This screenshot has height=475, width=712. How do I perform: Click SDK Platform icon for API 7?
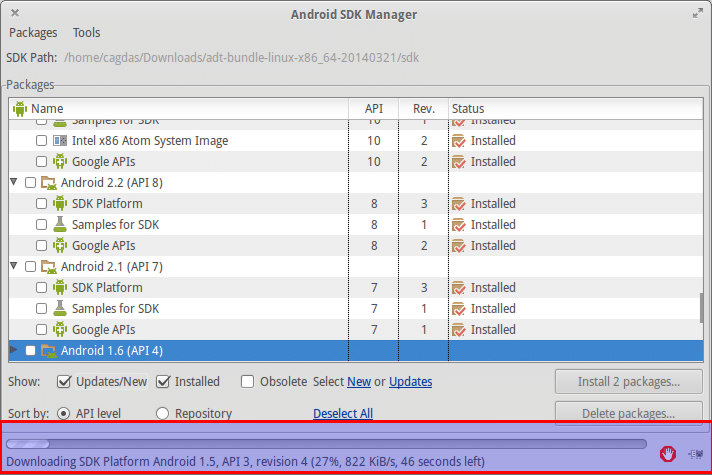tap(59, 287)
